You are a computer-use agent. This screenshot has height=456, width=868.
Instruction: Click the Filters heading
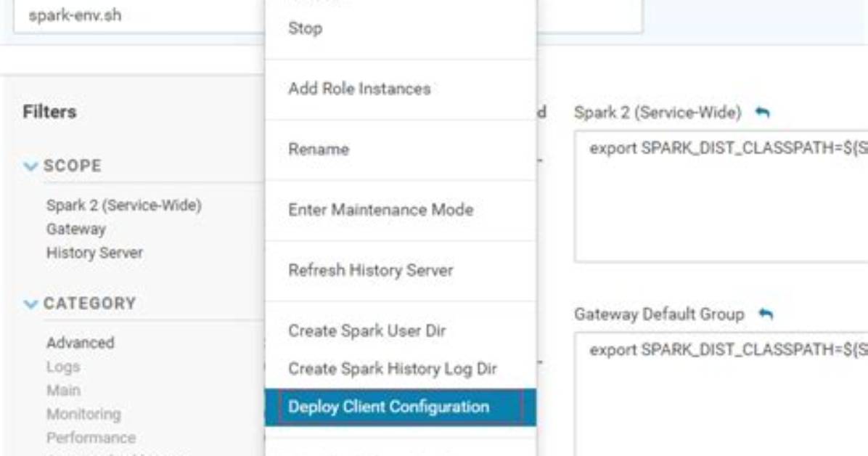pyautogui.click(x=50, y=112)
